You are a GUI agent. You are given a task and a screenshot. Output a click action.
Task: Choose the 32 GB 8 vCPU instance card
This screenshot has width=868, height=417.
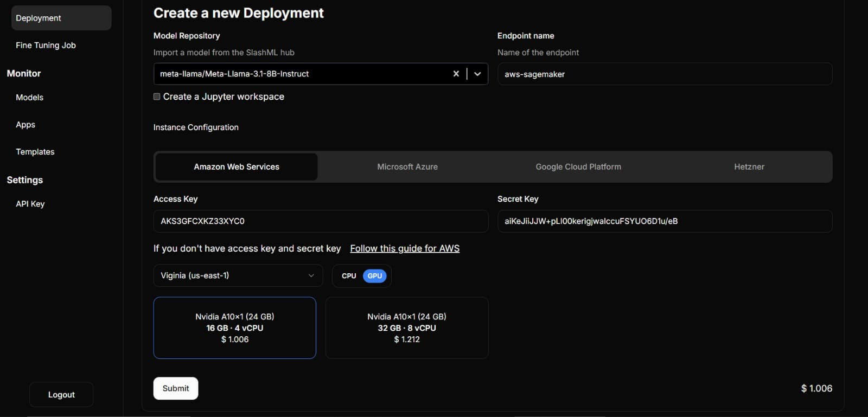(407, 328)
